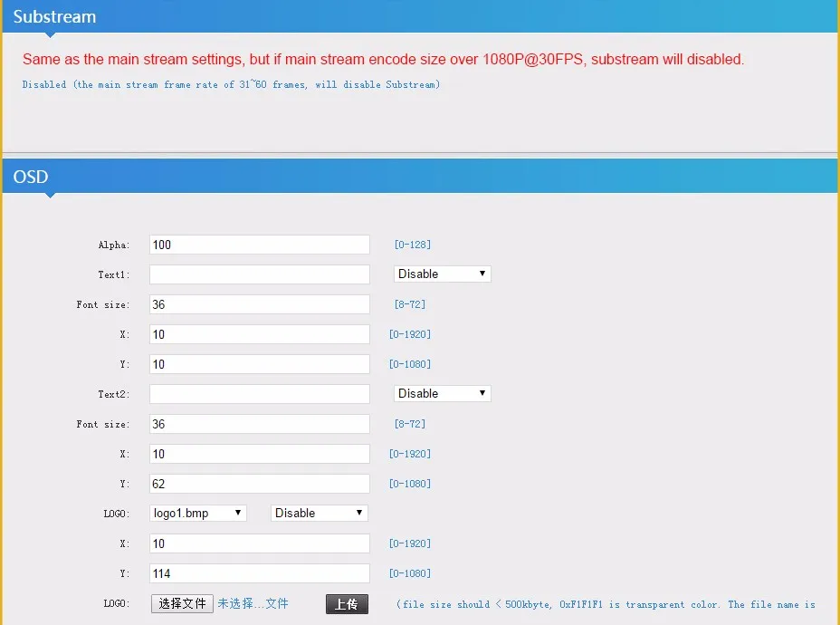Click the Text1 Y position field
Viewport: 840px width, 625px height.
coord(259,364)
